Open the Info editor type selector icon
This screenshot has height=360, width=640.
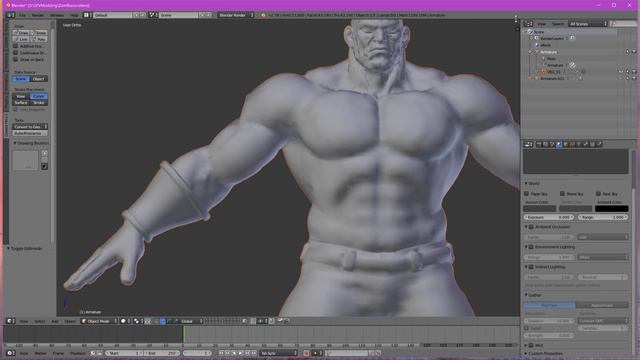[10, 15]
